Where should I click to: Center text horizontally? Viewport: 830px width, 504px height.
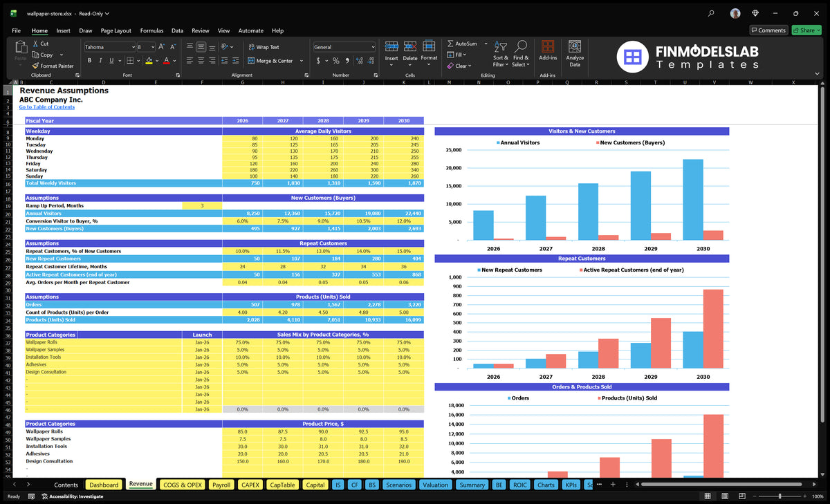[201, 61]
